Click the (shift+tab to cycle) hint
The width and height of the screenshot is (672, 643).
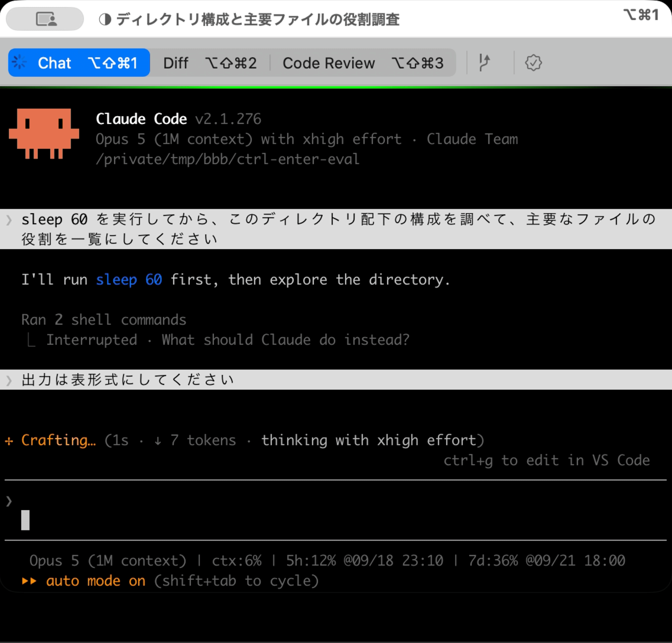point(236,581)
